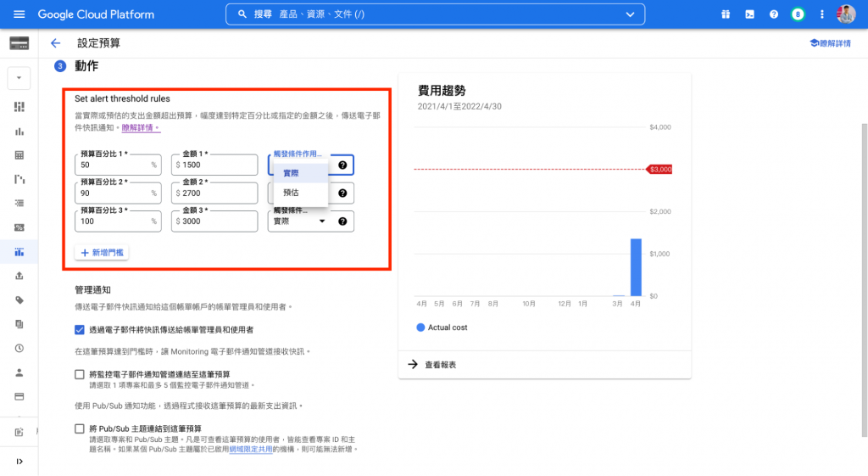Open the three-dot more options menu
Screen dimensions: 868x476
(821, 14)
